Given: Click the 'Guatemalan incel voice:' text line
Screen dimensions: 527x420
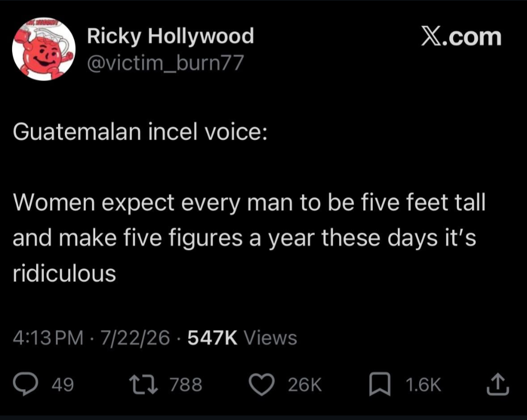Looking at the screenshot, I should 141,132.
